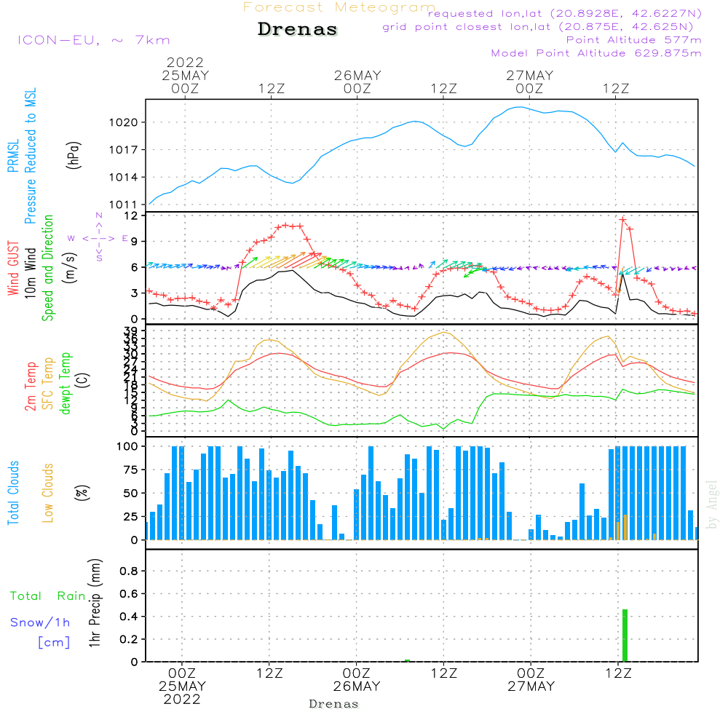728x728 pixels.
Task: Click the red 'Wind GUST' label
Action: pos(13,269)
